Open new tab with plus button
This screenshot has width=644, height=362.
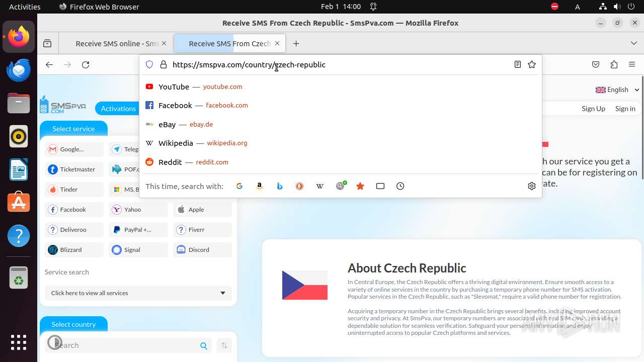click(296, 44)
